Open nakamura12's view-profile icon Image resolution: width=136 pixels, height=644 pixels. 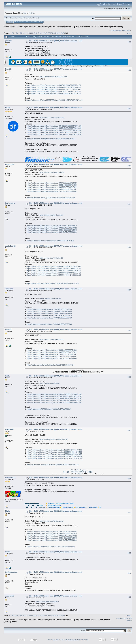pos(7,507)
